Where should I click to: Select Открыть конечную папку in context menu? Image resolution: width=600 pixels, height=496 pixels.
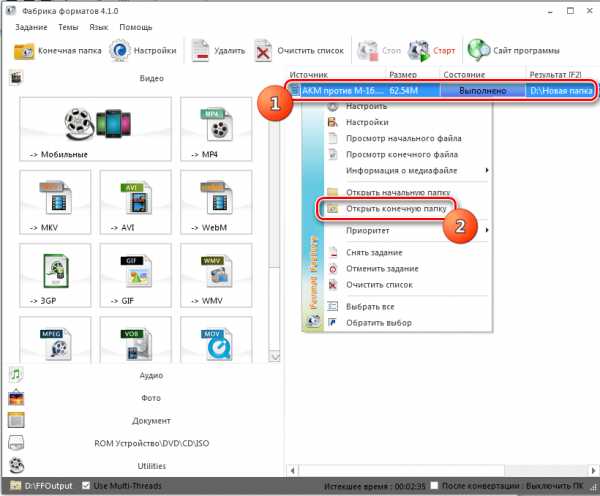397,209
